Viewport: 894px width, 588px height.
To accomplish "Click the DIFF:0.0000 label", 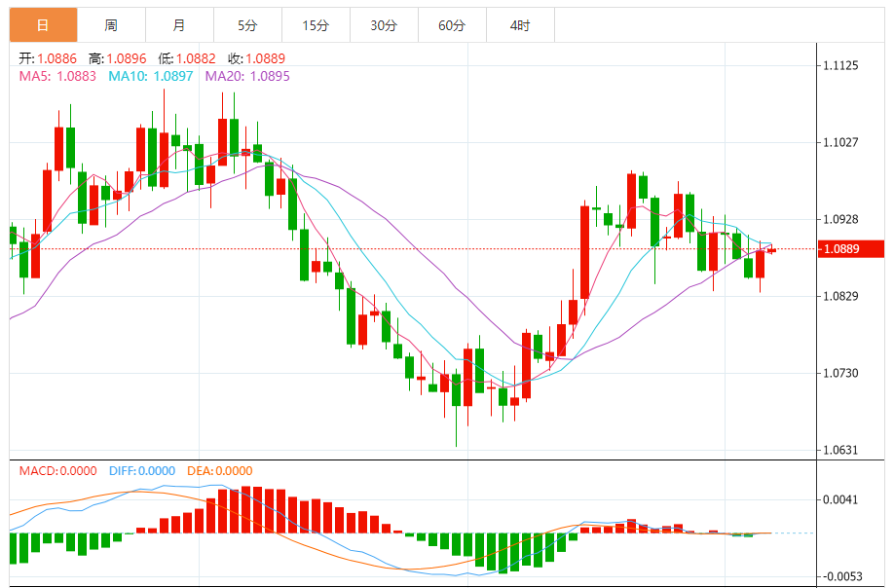I will tap(142, 471).
